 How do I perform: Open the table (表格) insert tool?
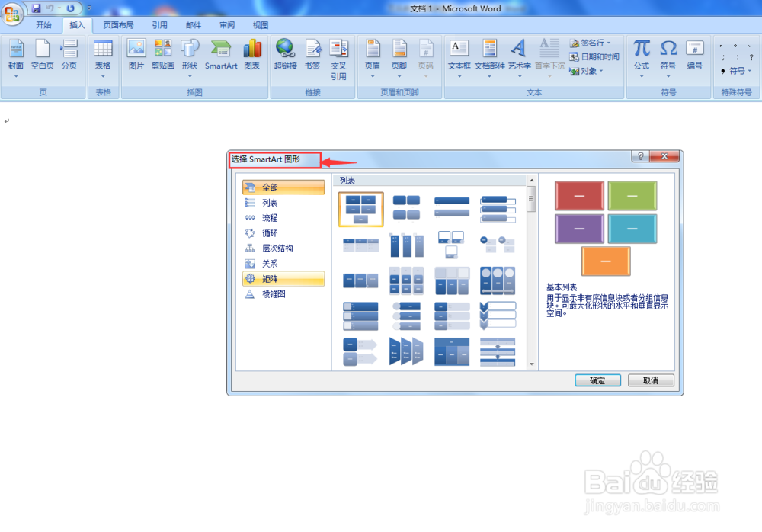[x=103, y=59]
